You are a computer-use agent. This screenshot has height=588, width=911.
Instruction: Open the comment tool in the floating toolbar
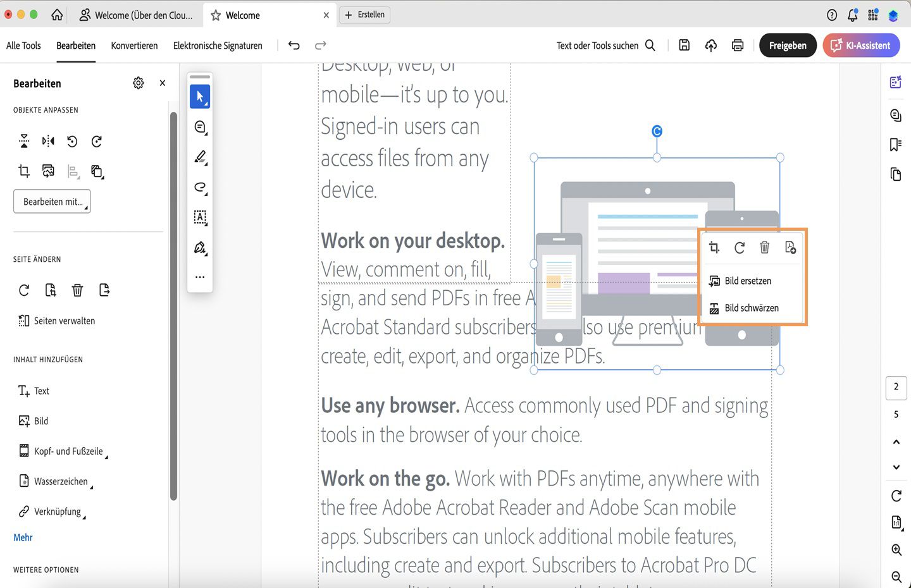click(x=199, y=126)
